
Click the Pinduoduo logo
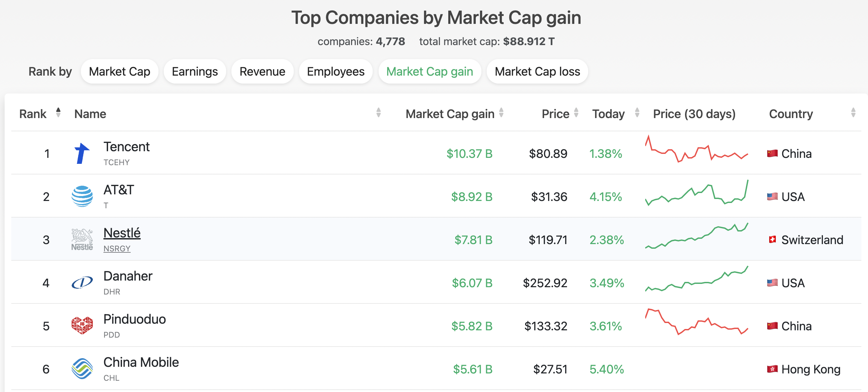[x=82, y=325]
